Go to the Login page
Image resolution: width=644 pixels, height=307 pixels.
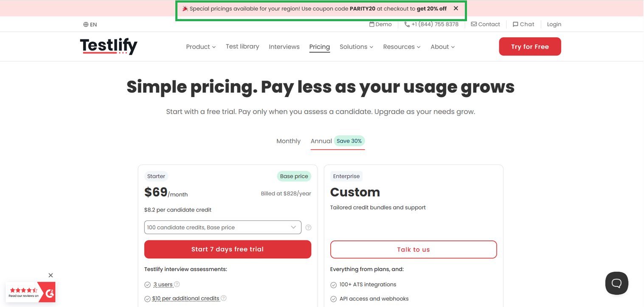[x=554, y=24]
